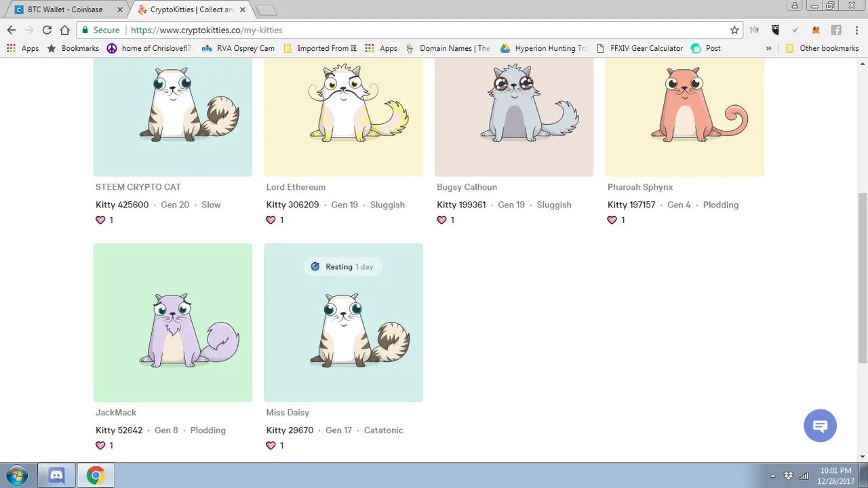Screen dimensions: 868x488
Task: Bookmark this page with the star icon
Action: (x=734, y=30)
